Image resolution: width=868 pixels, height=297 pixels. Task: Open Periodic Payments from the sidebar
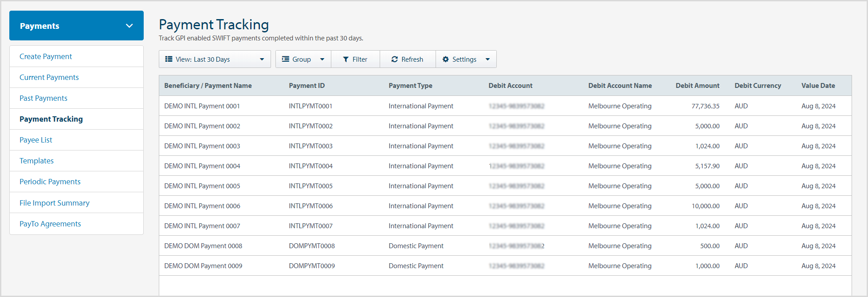coord(50,182)
